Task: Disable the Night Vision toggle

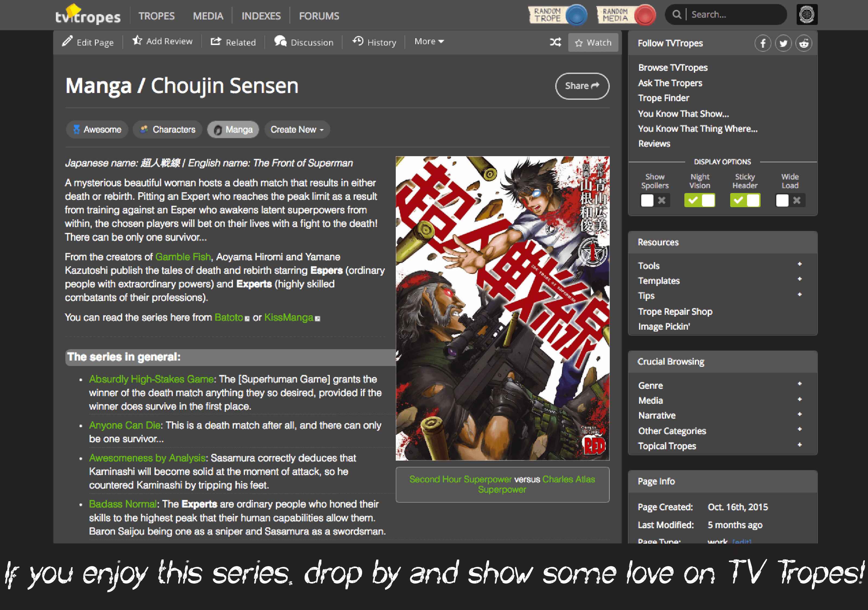Action: coord(700,200)
